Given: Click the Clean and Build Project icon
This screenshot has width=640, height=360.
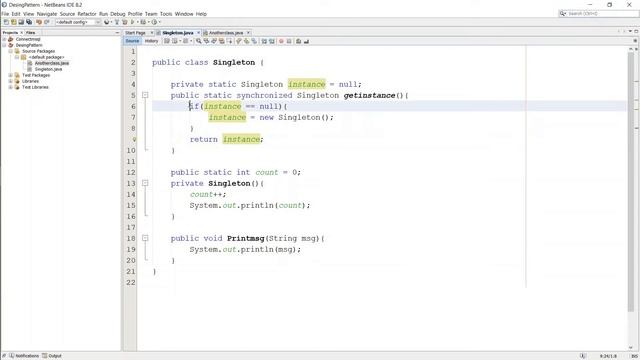Looking at the screenshot, I should coord(124,22).
